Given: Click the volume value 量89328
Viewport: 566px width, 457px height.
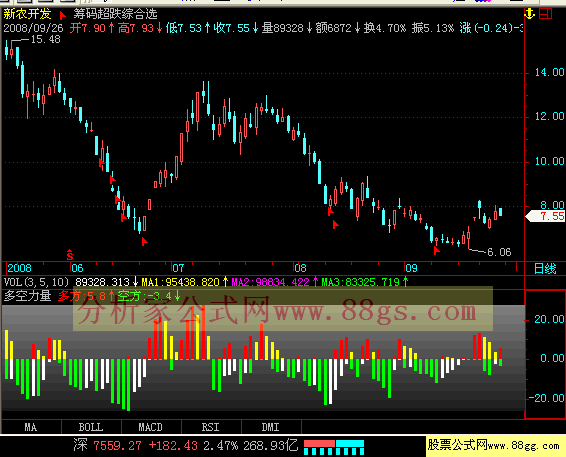Looking at the screenshot, I should pyautogui.click(x=283, y=28).
